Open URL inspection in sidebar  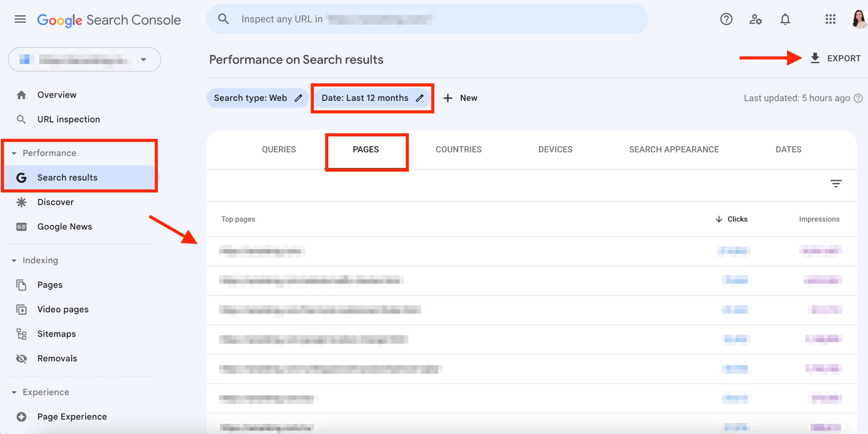pos(69,120)
